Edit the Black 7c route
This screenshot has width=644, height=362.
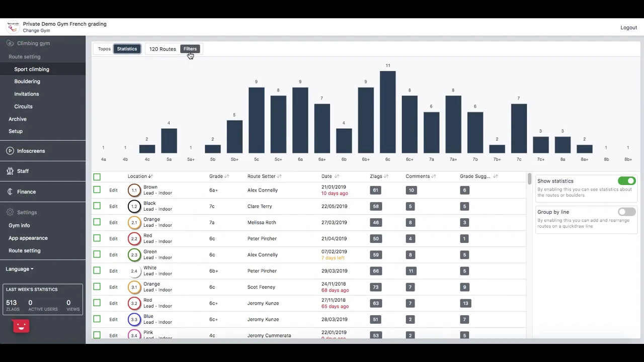click(x=113, y=206)
